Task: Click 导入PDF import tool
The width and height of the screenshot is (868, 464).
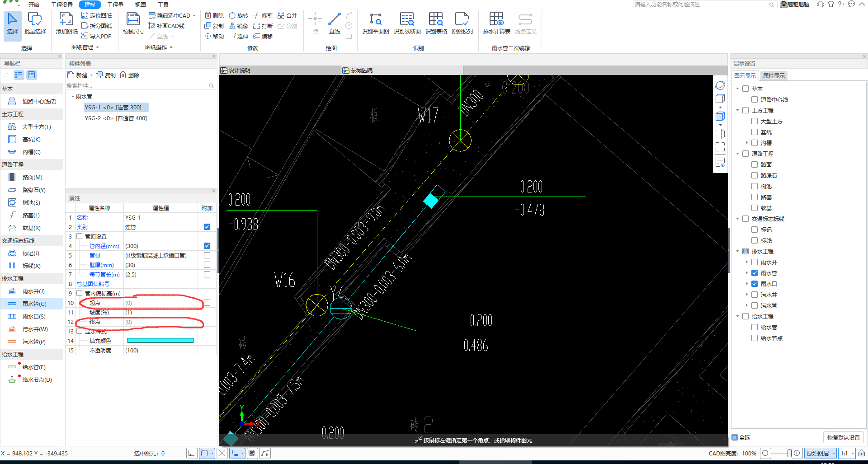Action: pyautogui.click(x=96, y=36)
